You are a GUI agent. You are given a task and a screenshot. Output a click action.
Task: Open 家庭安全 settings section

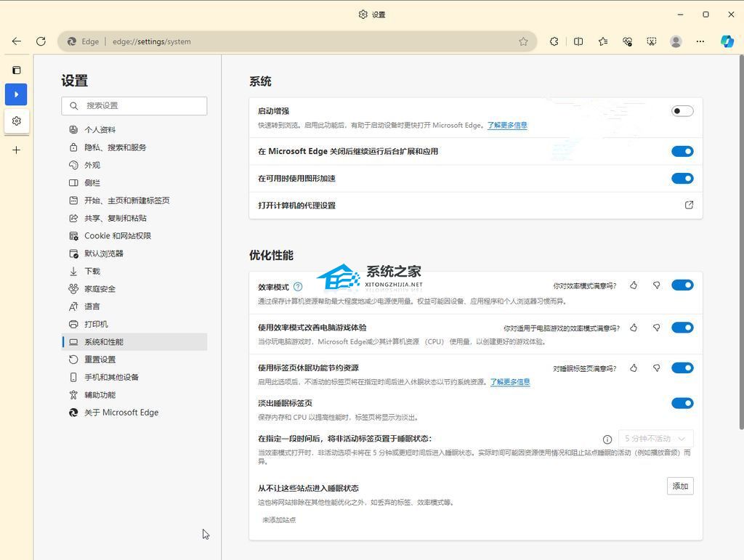(134, 289)
